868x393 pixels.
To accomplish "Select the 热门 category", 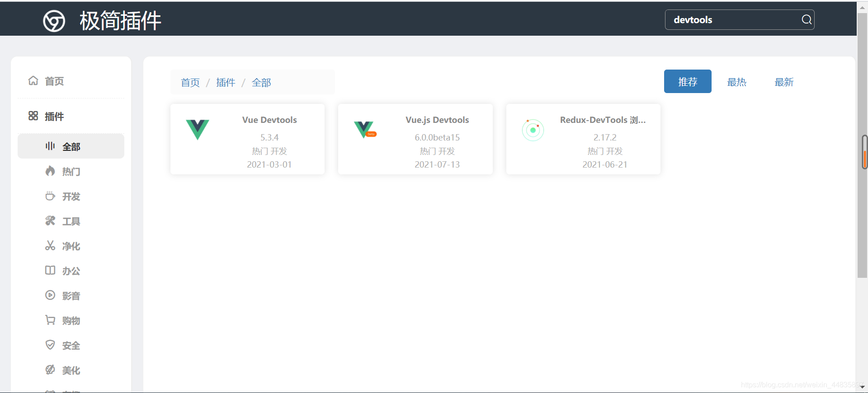I will pos(71,171).
